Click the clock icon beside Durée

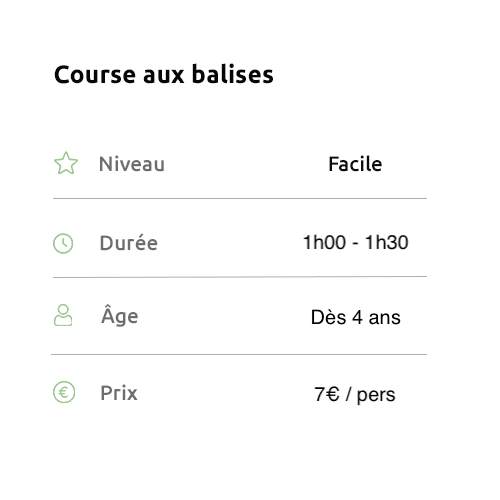(x=63, y=243)
